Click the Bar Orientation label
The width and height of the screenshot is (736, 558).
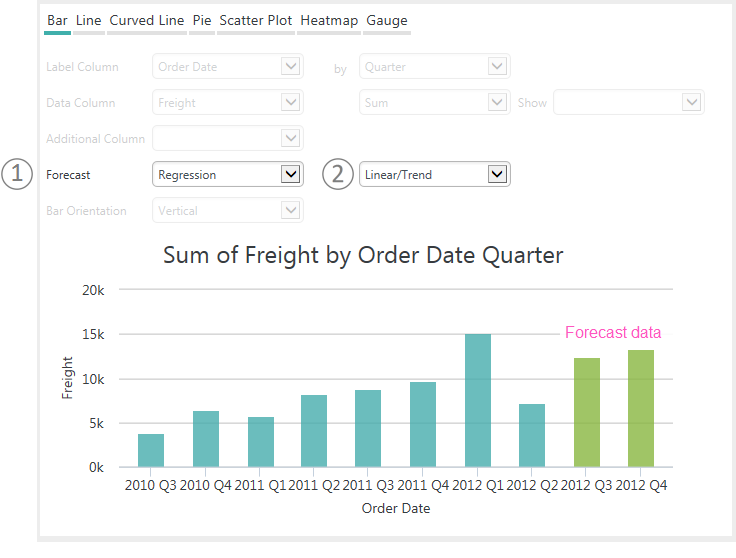pos(86,211)
